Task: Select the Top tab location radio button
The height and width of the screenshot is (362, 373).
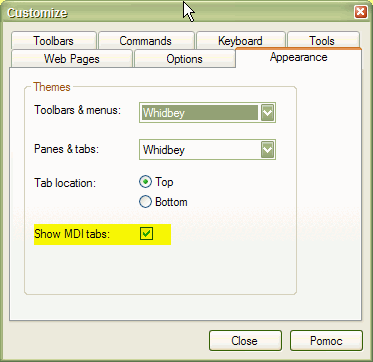Action: [x=145, y=182]
